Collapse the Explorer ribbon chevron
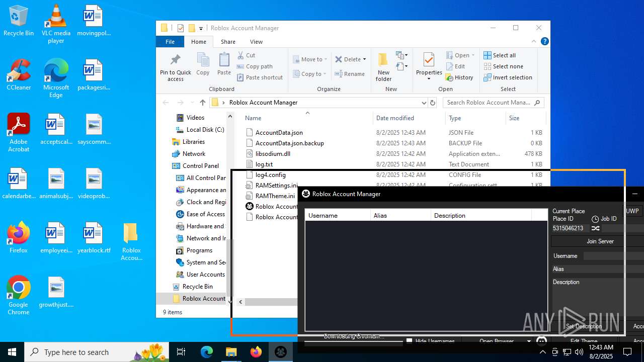Screen dimensions: 644x362 [x=534, y=42]
